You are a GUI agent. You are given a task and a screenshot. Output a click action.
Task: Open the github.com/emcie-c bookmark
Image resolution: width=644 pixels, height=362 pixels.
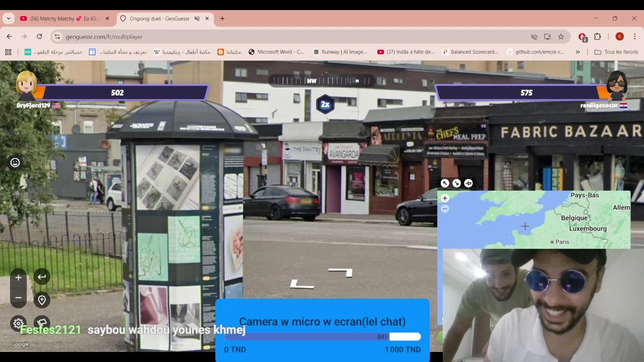(535, 52)
